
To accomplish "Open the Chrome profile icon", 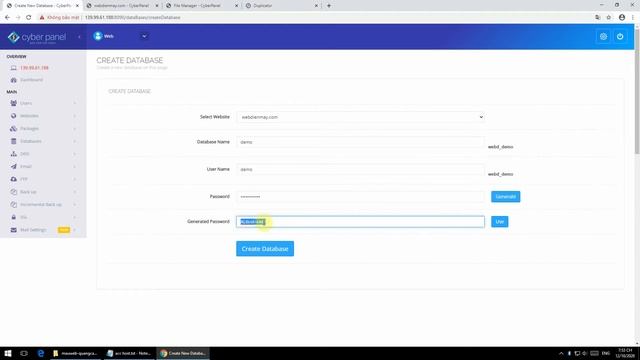I will pos(622,18).
